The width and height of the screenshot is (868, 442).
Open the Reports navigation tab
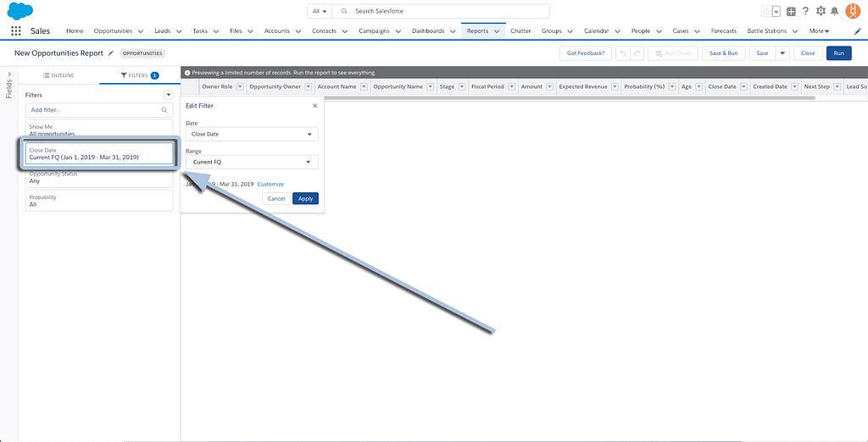pos(477,31)
